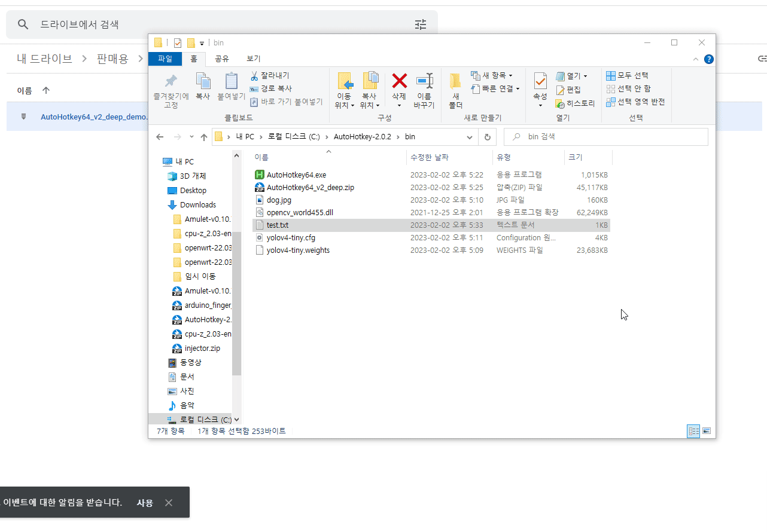767x532 pixels.
Task: Click Copy path (경로 복사)
Action: pos(270,88)
